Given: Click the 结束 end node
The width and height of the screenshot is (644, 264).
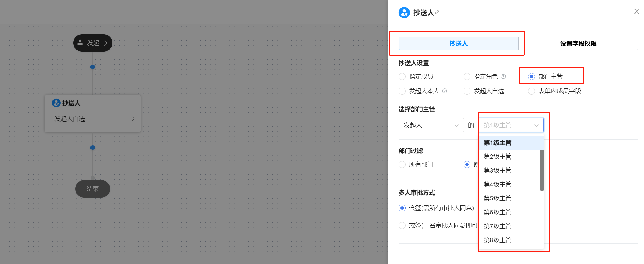Looking at the screenshot, I should 93,189.
